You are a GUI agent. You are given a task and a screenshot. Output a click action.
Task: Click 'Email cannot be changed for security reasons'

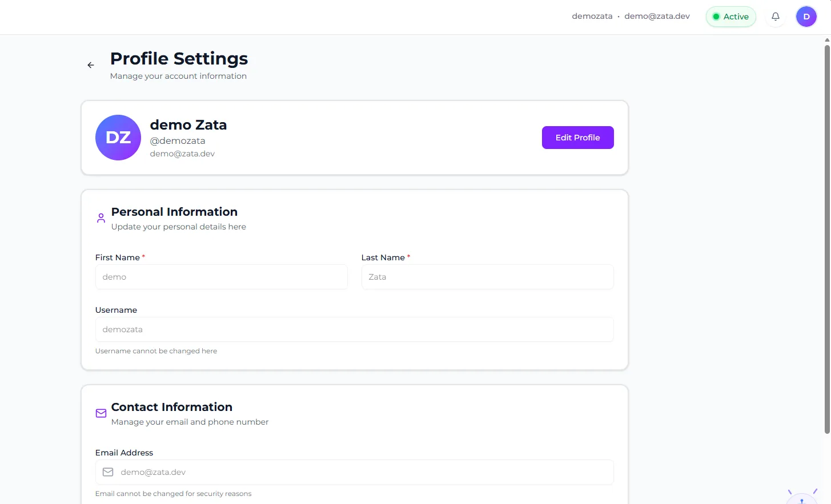[173, 494]
